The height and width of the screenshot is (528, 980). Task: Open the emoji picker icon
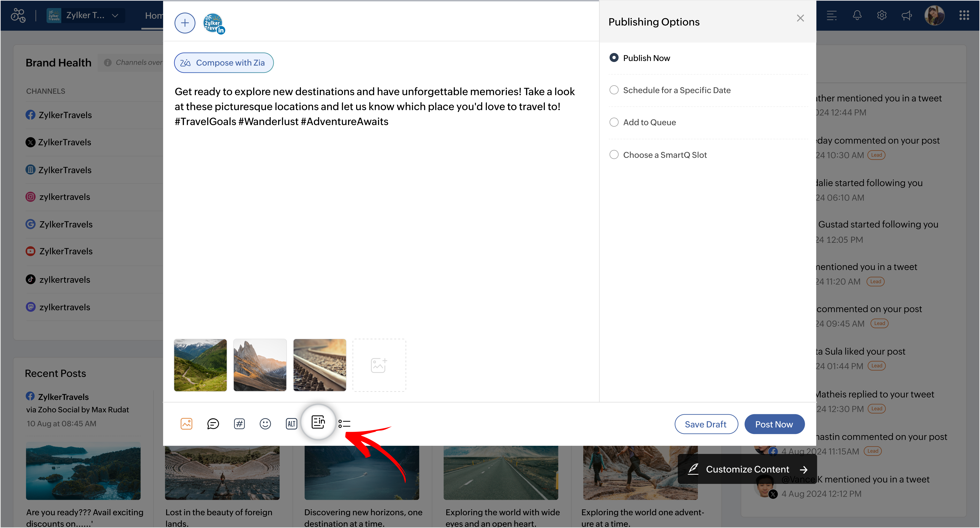pyautogui.click(x=265, y=424)
